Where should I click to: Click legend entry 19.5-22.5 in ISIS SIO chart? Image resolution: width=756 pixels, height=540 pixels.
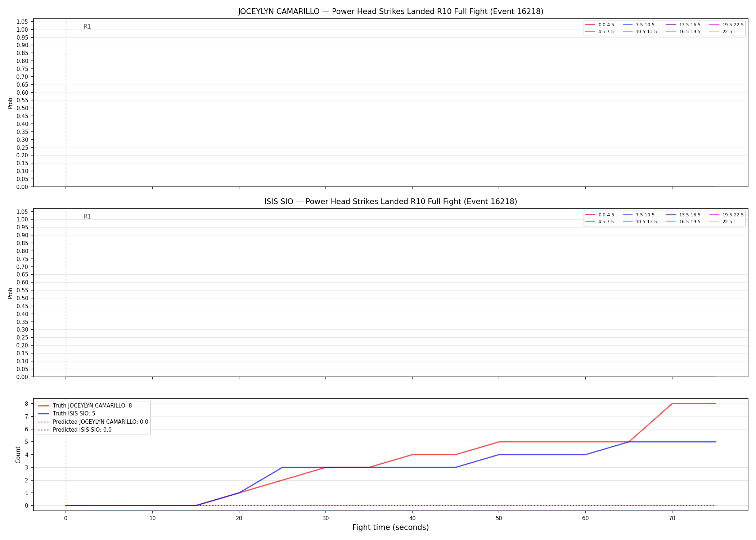click(726, 215)
